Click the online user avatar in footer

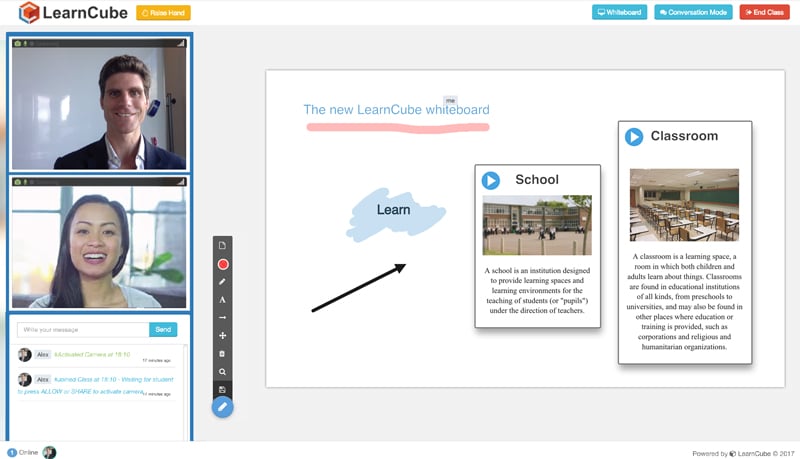pyautogui.click(x=49, y=452)
